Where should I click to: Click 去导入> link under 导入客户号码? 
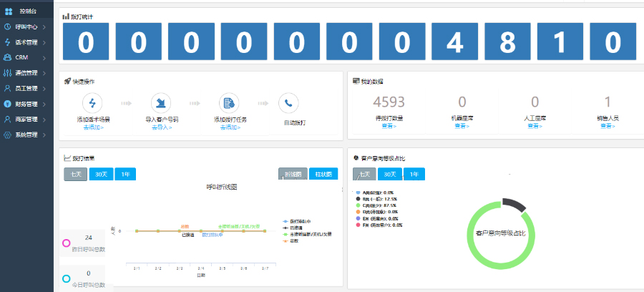(x=161, y=127)
